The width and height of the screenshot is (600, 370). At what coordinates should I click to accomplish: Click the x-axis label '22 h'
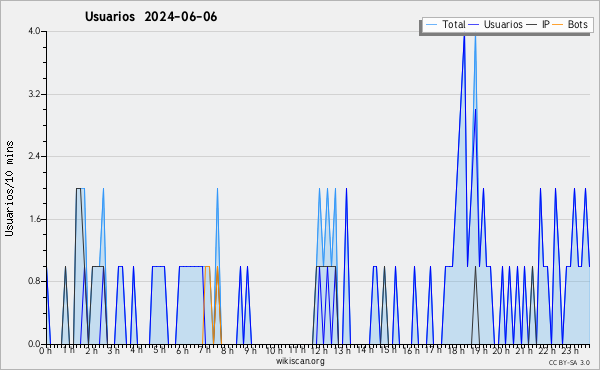(547, 351)
